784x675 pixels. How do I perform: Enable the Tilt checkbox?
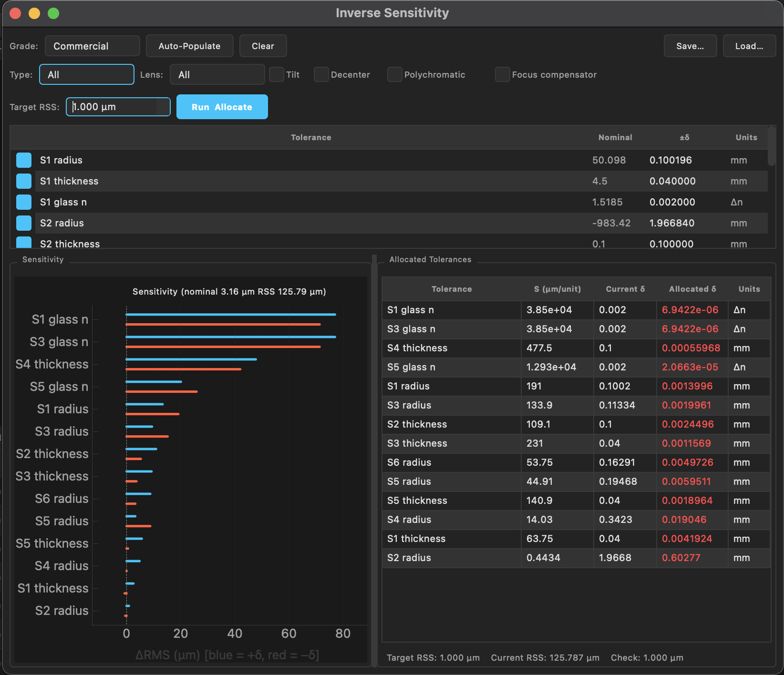coord(277,75)
